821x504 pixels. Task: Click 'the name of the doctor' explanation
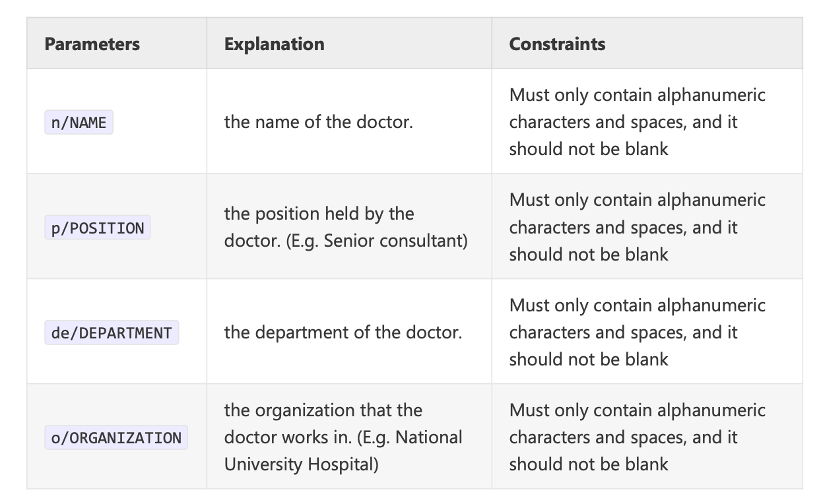coord(318,122)
